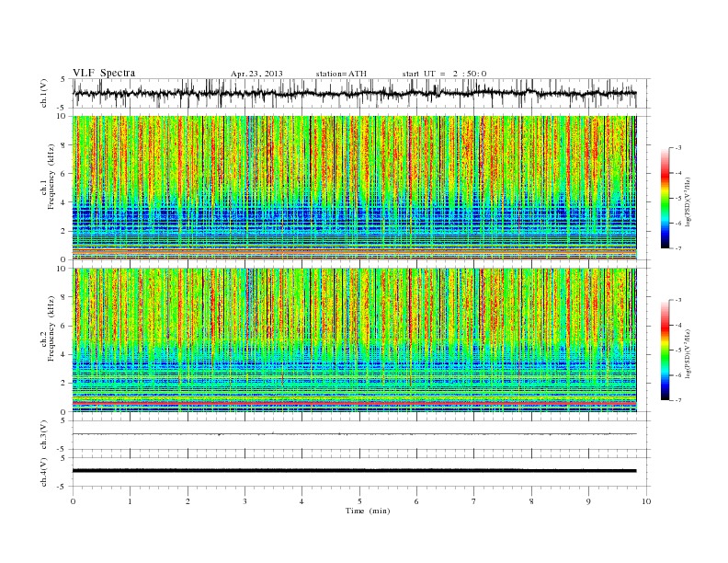Click time axis tick label "1"
The width and height of the screenshot is (728, 563).
pos(130,501)
